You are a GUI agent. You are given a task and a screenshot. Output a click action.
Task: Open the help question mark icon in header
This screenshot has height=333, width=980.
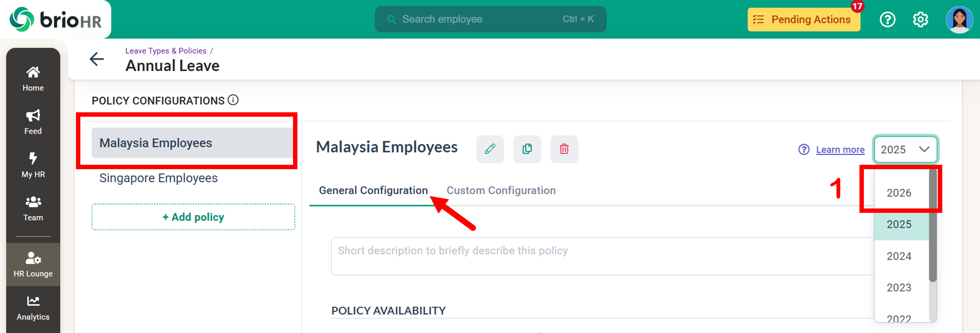click(887, 20)
